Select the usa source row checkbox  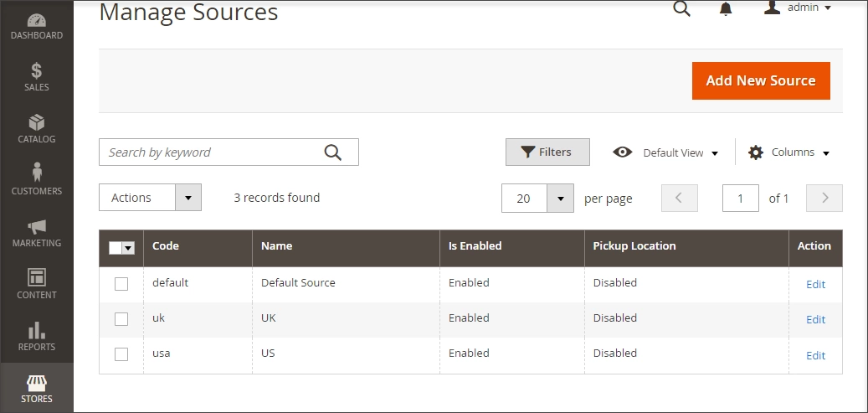pos(121,354)
